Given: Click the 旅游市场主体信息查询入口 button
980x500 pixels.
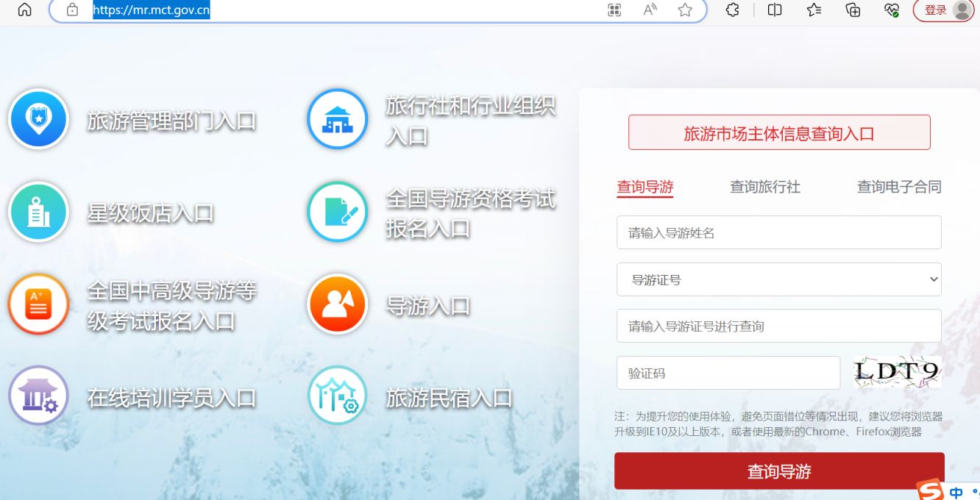Looking at the screenshot, I should tap(778, 132).
